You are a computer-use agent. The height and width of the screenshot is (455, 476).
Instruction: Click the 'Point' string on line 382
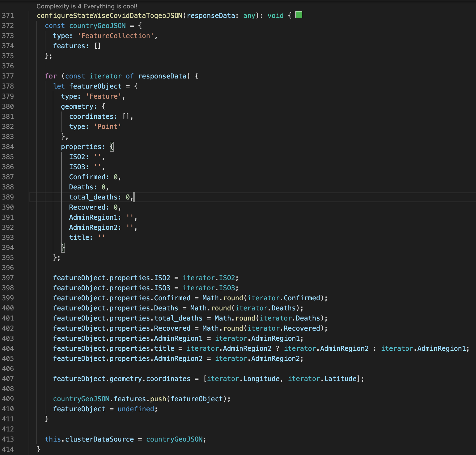tap(108, 127)
